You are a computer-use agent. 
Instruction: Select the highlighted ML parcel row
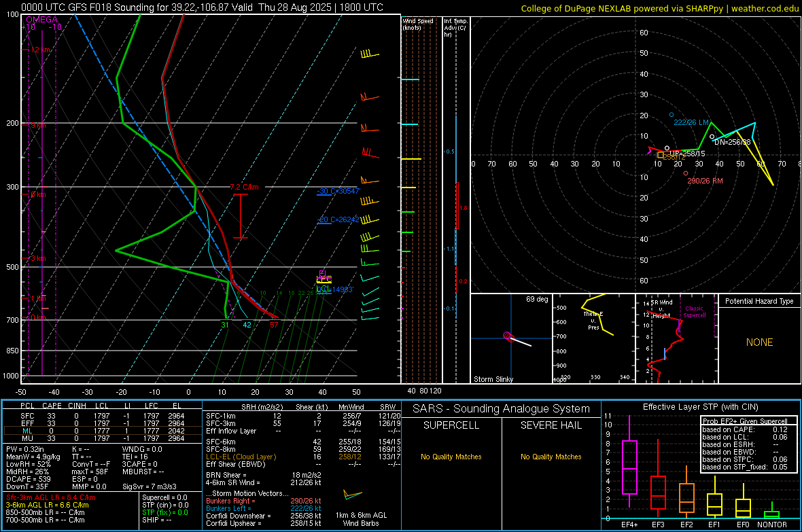[103, 431]
